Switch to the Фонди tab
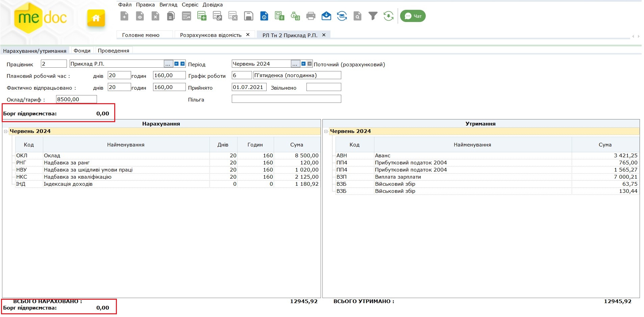 (82, 51)
